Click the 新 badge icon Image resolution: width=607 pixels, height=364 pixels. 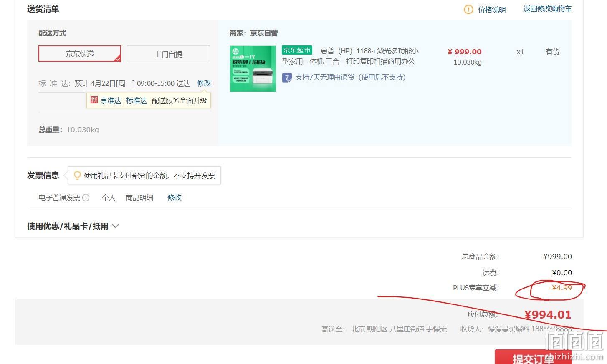[94, 100]
